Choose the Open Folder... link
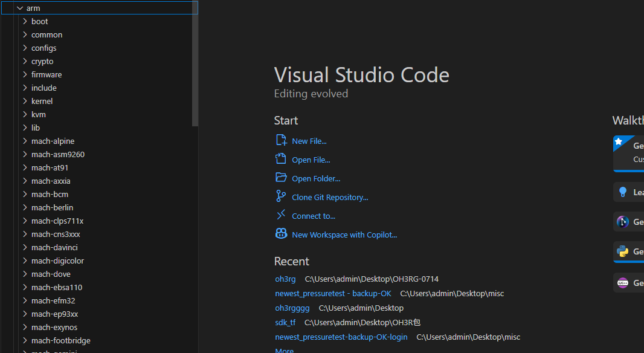The height and width of the screenshot is (353, 644). (316, 178)
